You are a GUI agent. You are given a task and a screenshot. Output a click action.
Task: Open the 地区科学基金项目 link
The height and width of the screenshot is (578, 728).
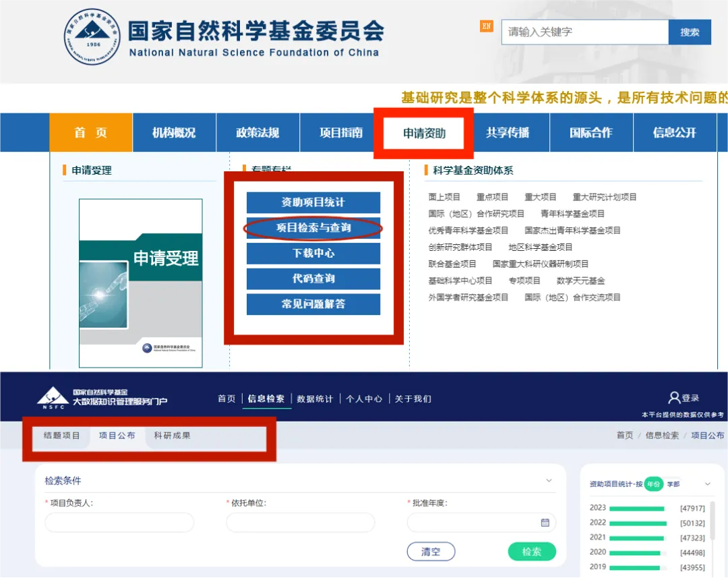541,247
